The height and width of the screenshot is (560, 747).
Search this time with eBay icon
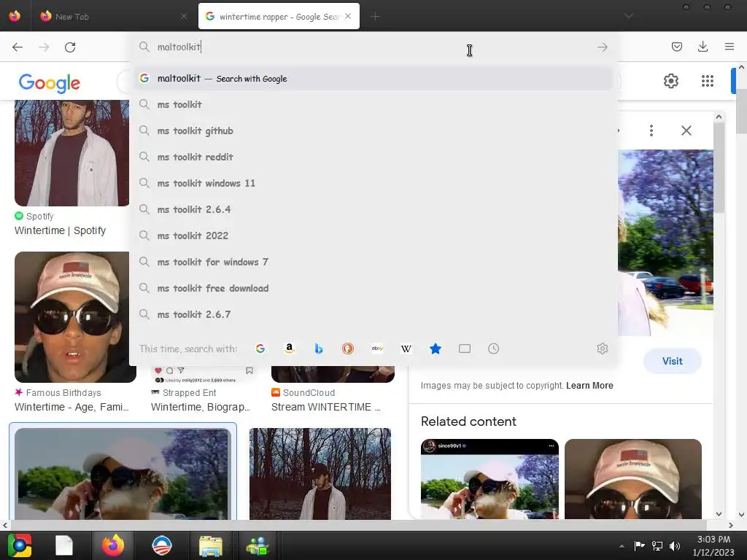coord(377,349)
